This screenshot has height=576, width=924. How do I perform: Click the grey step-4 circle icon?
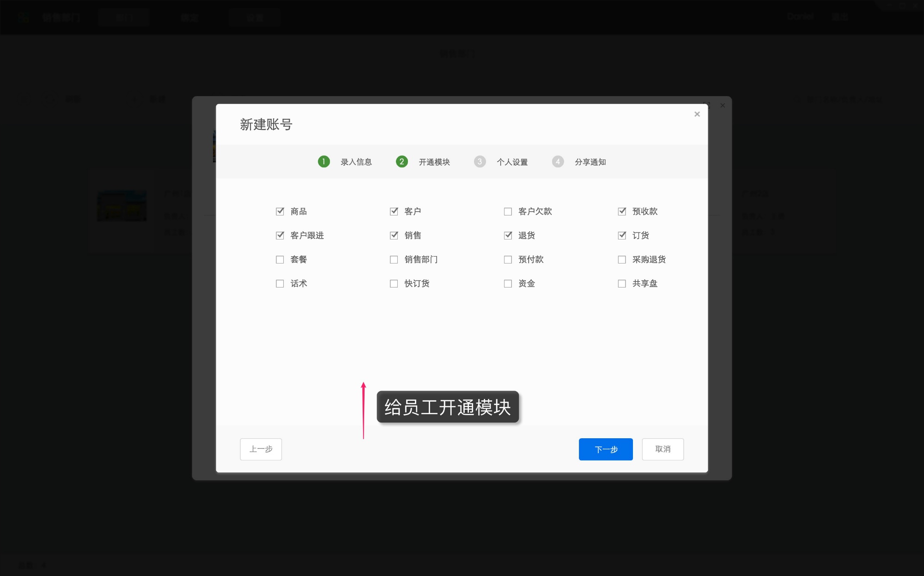[x=558, y=161]
